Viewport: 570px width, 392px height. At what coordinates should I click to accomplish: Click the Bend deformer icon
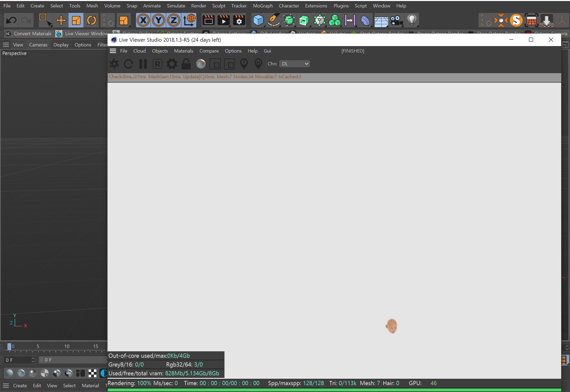point(365,20)
